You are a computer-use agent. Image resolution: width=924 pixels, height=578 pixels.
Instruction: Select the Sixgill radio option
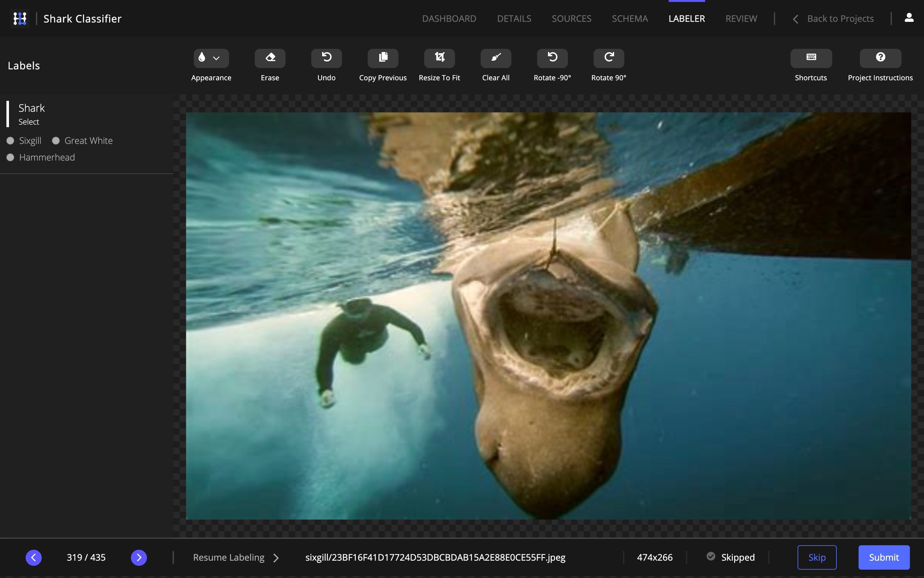(x=10, y=141)
